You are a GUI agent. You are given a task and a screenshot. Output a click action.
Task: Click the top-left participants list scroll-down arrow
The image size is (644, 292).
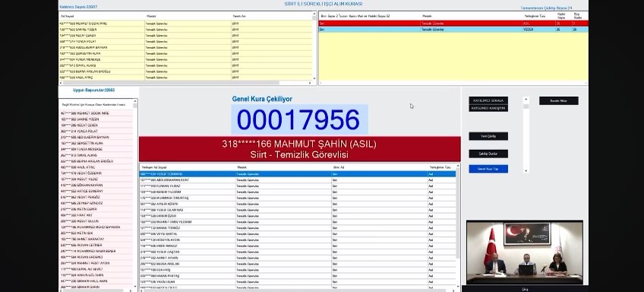coord(314,78)
